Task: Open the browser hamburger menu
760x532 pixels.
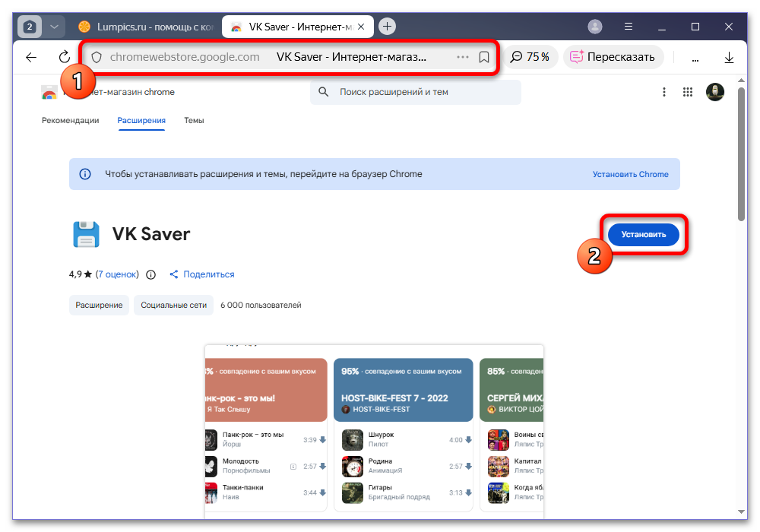Action: click(629, 27)
